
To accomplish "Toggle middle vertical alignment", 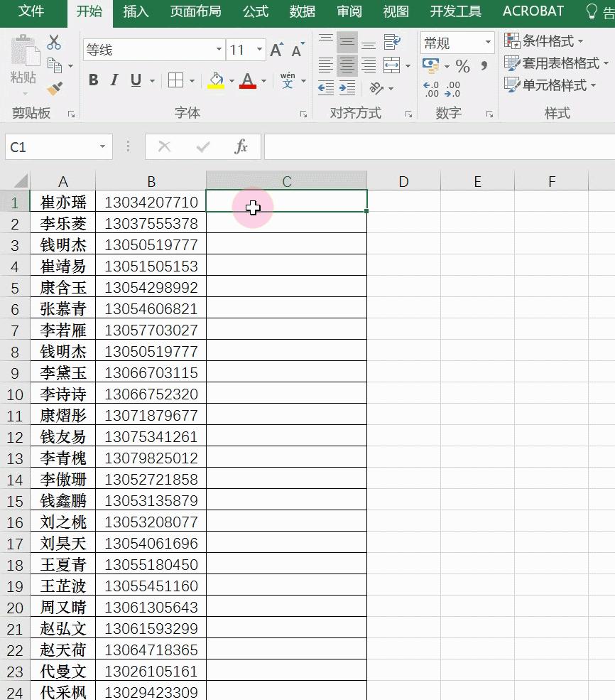I will pos(347,42).
